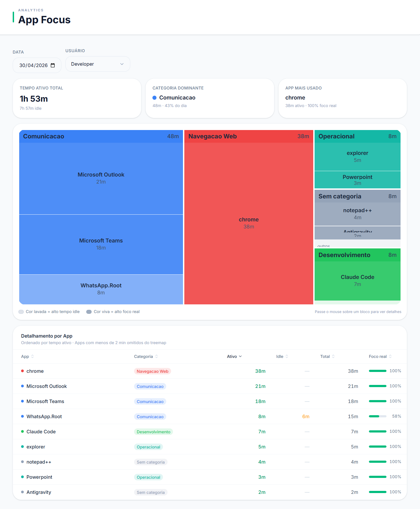
Task: Click the Comunicacao tag in Microsoft Teams row
Action: click(150, 401)
